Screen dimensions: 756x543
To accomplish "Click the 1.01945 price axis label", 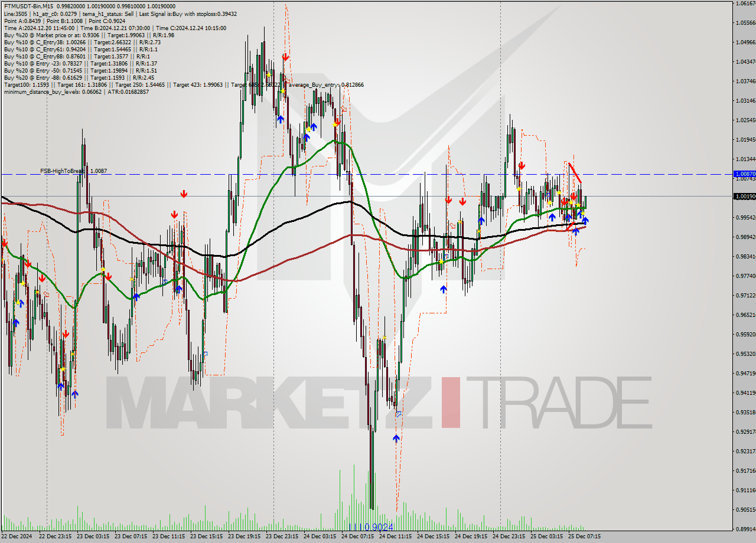I will [x=745, y=139].
